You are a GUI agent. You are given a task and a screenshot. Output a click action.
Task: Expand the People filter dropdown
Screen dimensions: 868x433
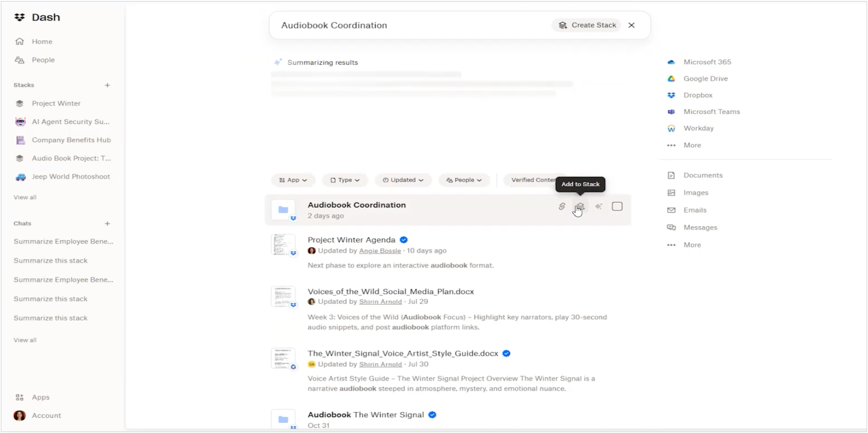pyautogui.click(x=464, y=180)
